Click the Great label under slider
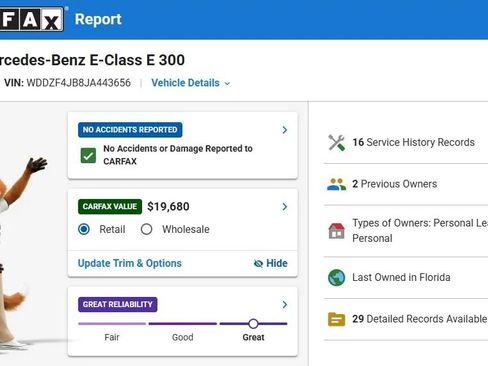Screen dimensions: 488x366 (x=253, y=337)
